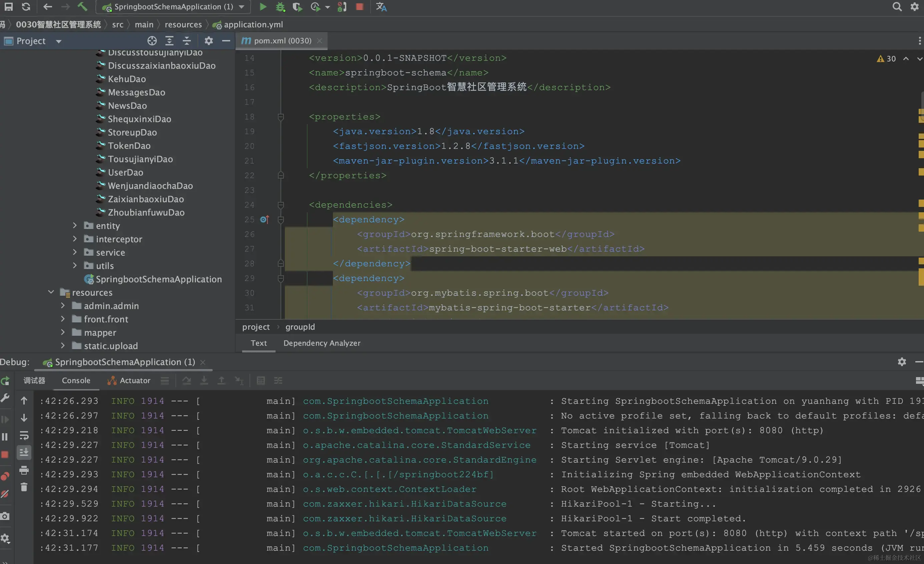Go to previous highlighted problem arrow

coord(906,58)
